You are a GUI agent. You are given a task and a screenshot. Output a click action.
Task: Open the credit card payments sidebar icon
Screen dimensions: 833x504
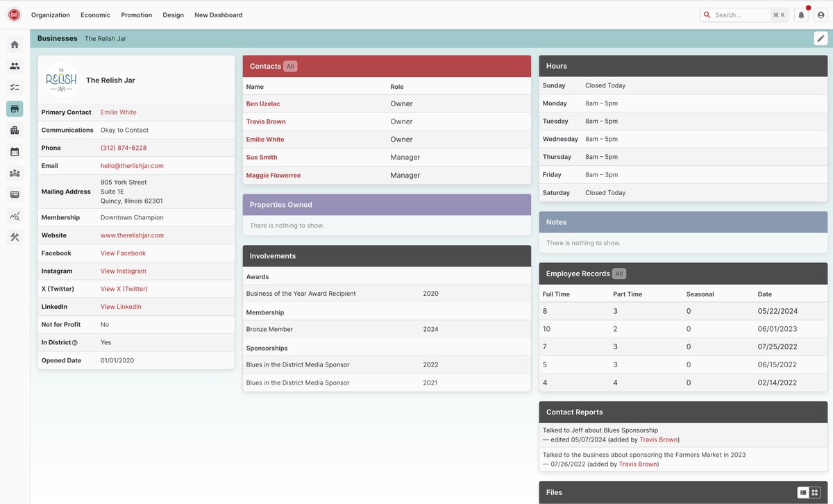(x=15, y=194)
